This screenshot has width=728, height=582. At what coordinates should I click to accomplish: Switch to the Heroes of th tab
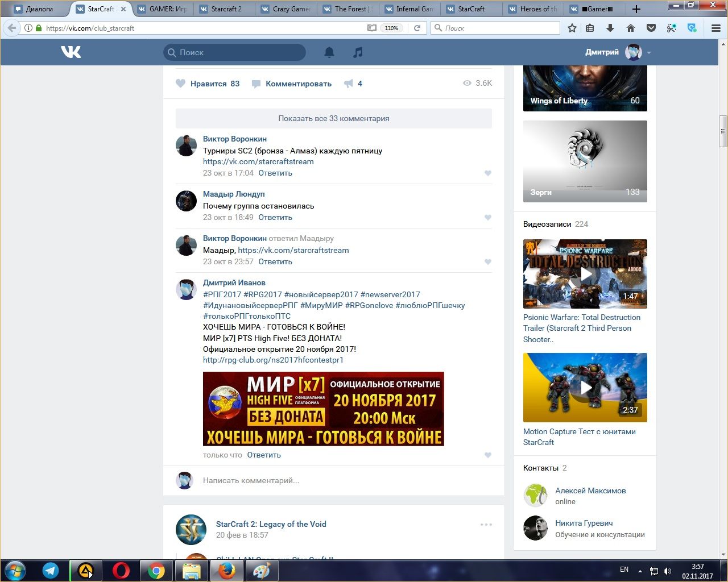[533, 9]
